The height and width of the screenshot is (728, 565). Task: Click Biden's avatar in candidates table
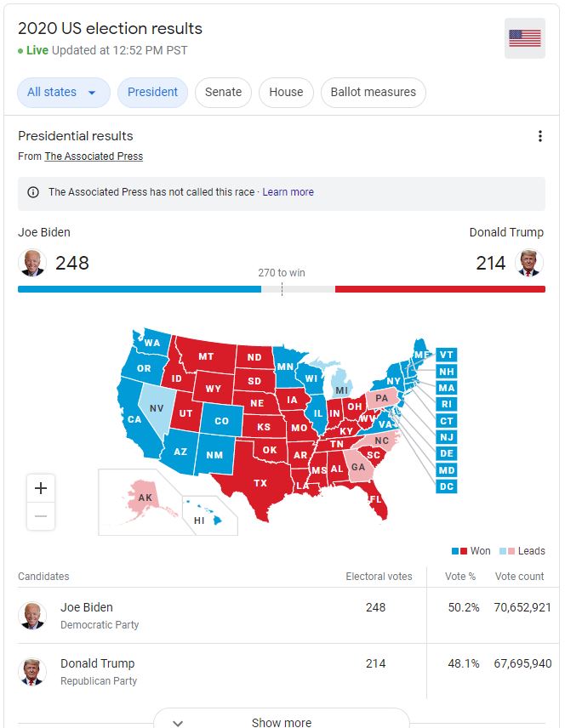pos(32,616)
